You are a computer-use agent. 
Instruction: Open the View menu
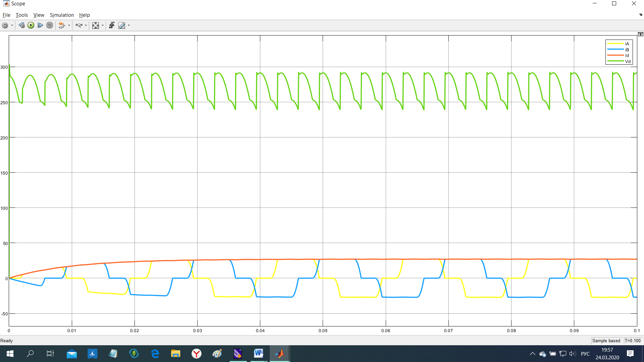[39, 15]
